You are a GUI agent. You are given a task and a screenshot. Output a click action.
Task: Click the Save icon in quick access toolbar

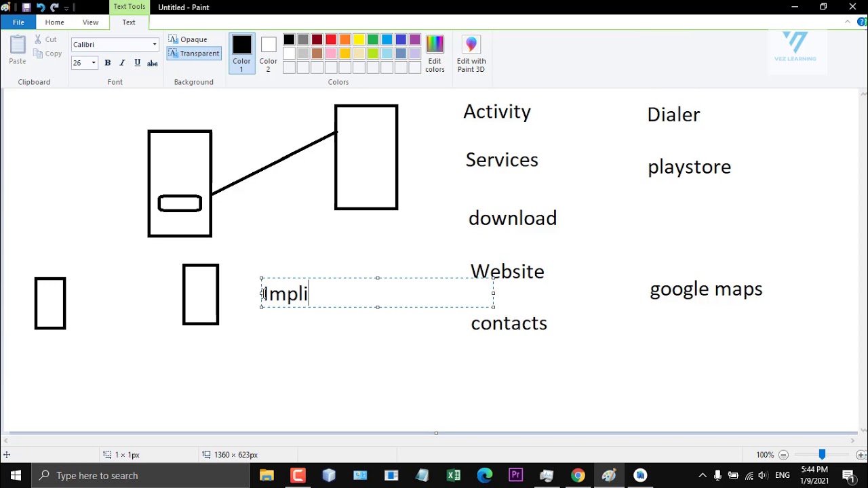coord(26,7)
